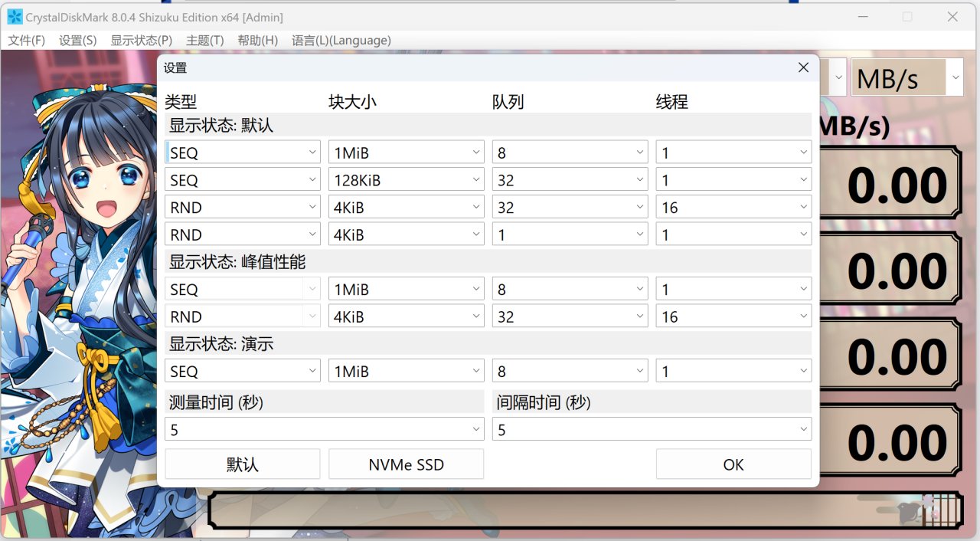This screenshot has width=980, height=541.
Task: Close the 设置 settings dialog
Action: click(x=802, y=67)
